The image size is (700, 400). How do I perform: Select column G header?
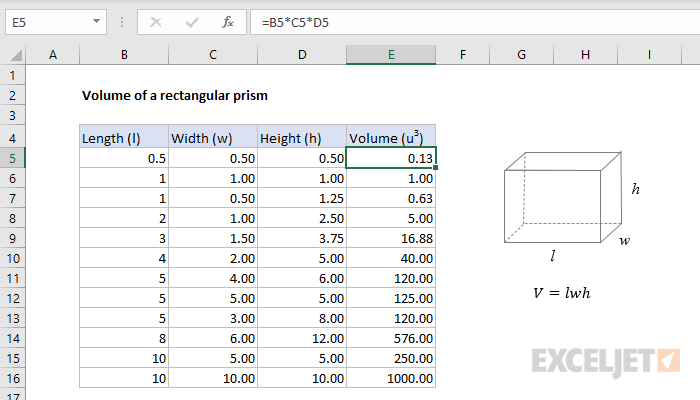click(x=521, y=55)
